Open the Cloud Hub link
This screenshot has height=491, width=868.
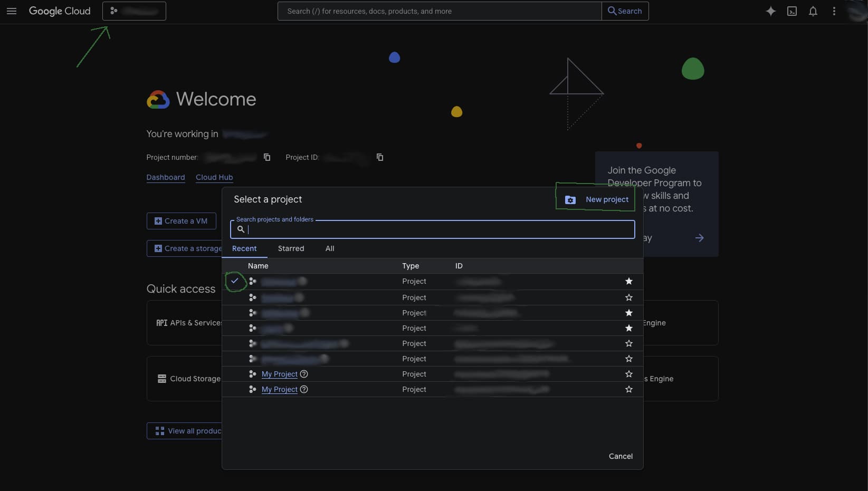[214, 177]
